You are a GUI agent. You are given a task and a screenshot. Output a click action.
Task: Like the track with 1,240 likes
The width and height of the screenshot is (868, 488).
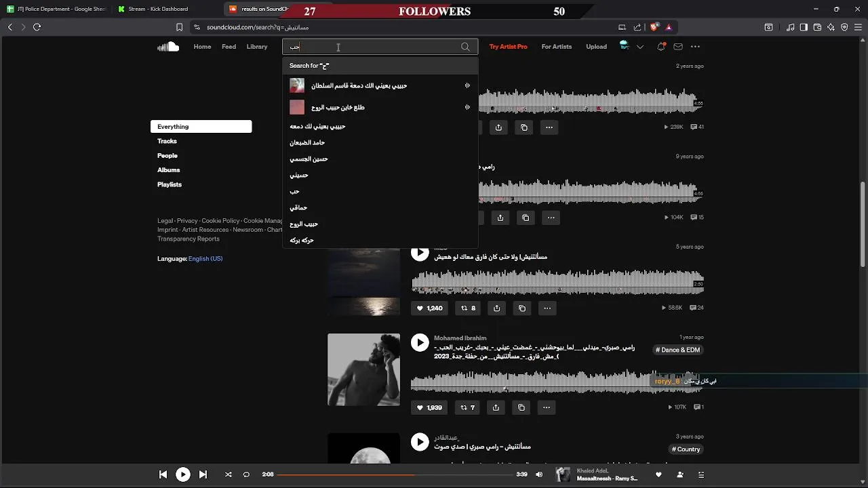[429, 308]
